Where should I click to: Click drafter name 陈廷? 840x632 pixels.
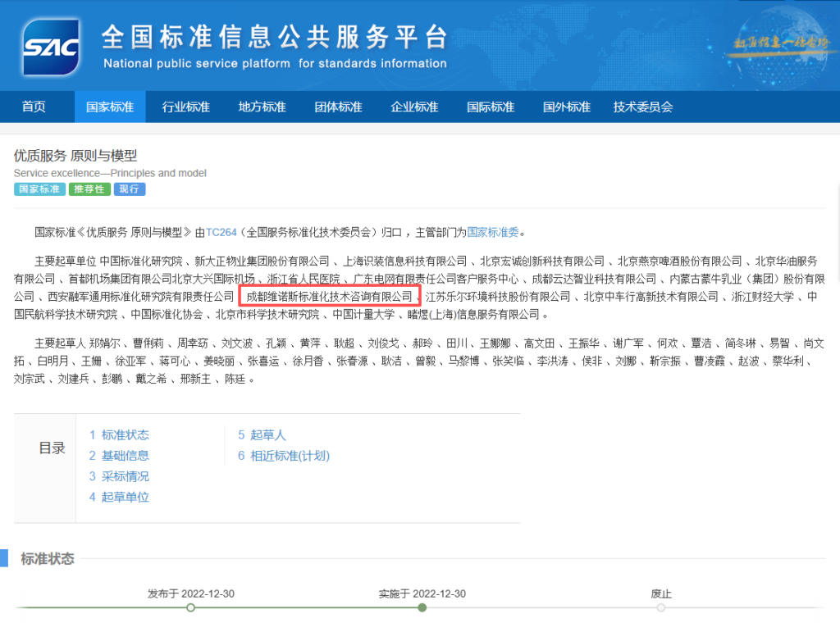click(x=235, y=379)
